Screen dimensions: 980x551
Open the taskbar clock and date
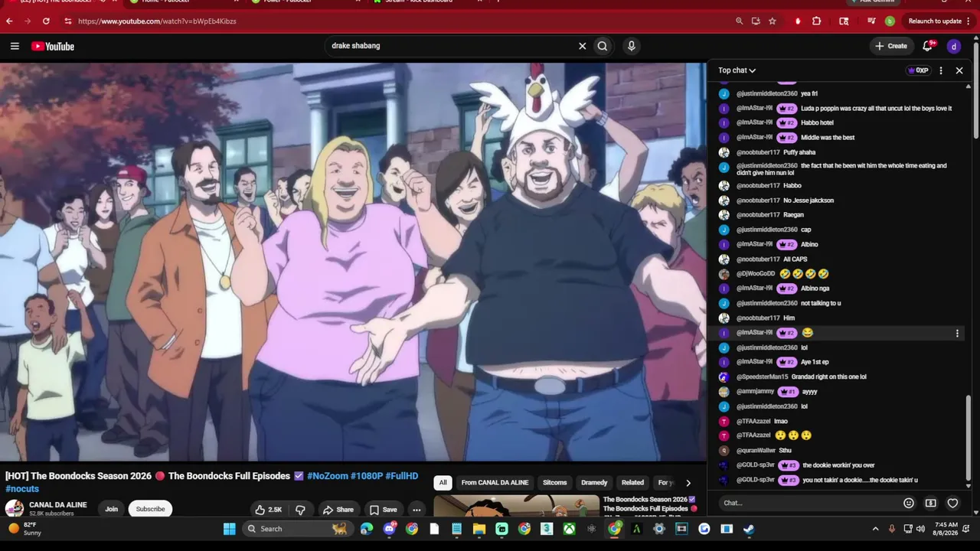tap(947, 529)
